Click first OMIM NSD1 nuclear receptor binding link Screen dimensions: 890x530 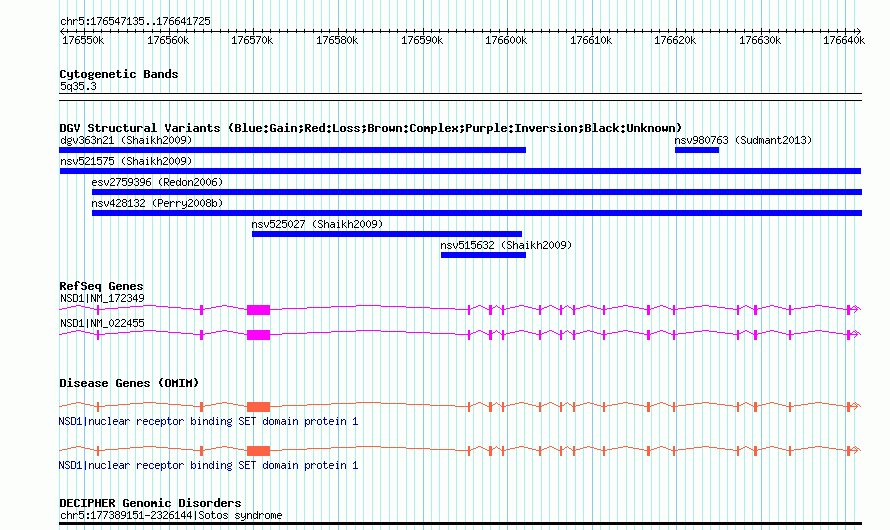click(208, 422)
